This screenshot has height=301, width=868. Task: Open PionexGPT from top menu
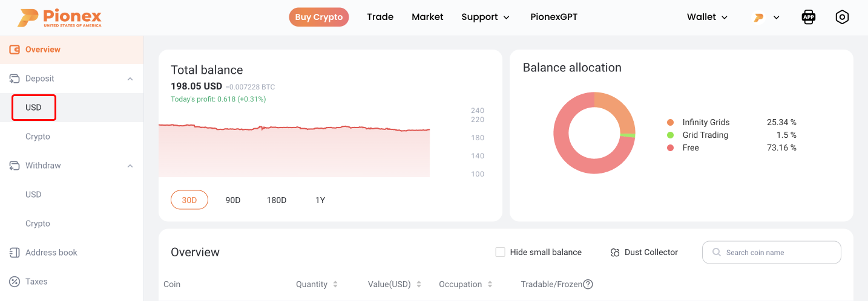(554, 17)
